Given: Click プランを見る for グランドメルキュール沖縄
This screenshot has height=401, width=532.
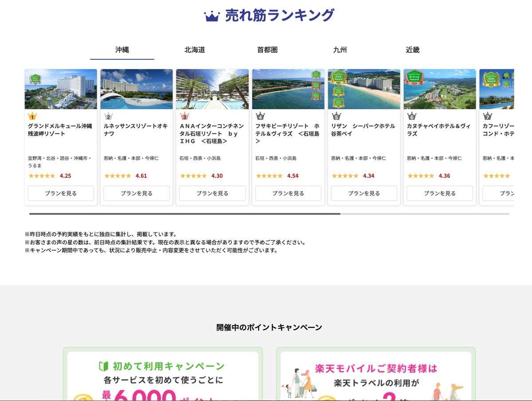Looking at the screenshot, I should click(61, 193).
